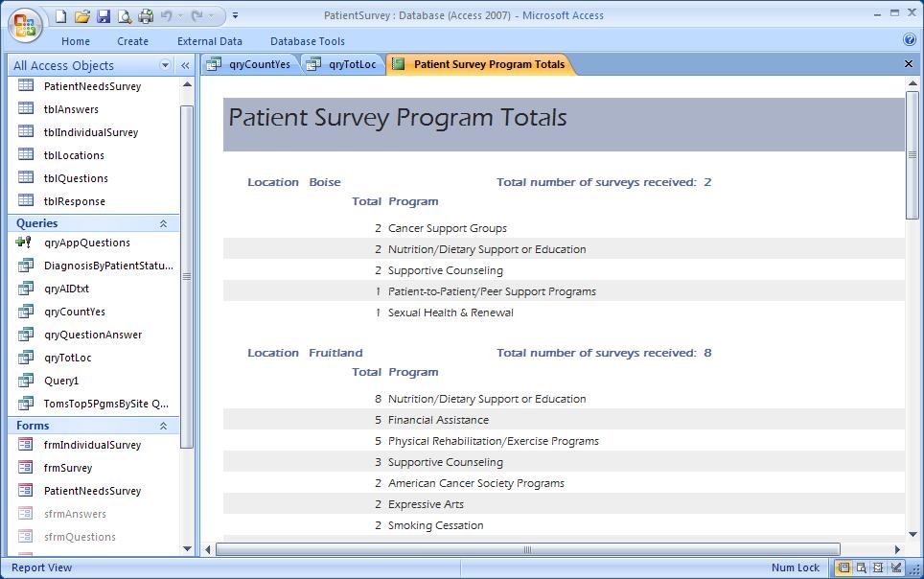Click the New document icon in Quick Access Toolbar
This screenshot has height=579, width=924.
tap(60, 16)
